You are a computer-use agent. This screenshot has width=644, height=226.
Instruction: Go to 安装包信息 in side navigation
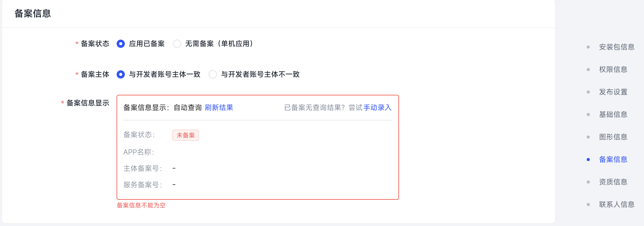point(617,47)
